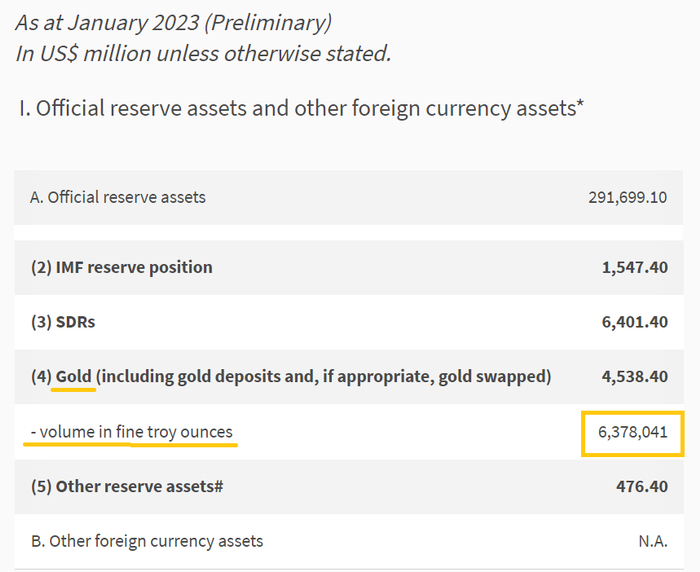Click the asterisk footnote mark after the heading
This screenshot has width=700, height=572.
tap(580, 105)
